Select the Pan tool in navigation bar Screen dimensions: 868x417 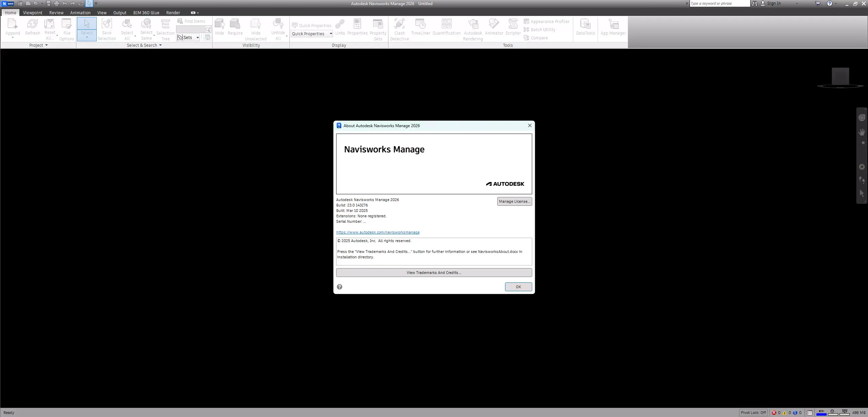(x=862, y=132)
